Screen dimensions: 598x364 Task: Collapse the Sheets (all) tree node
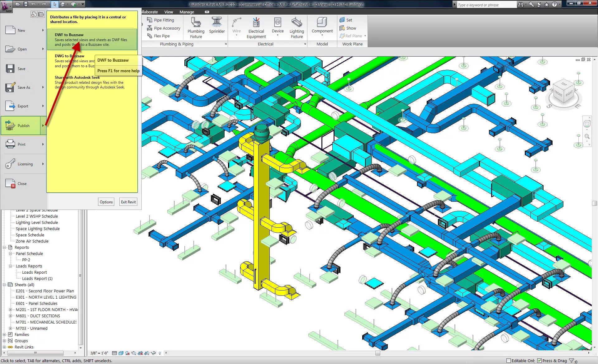pyautogui.click(x=4, y=285)
